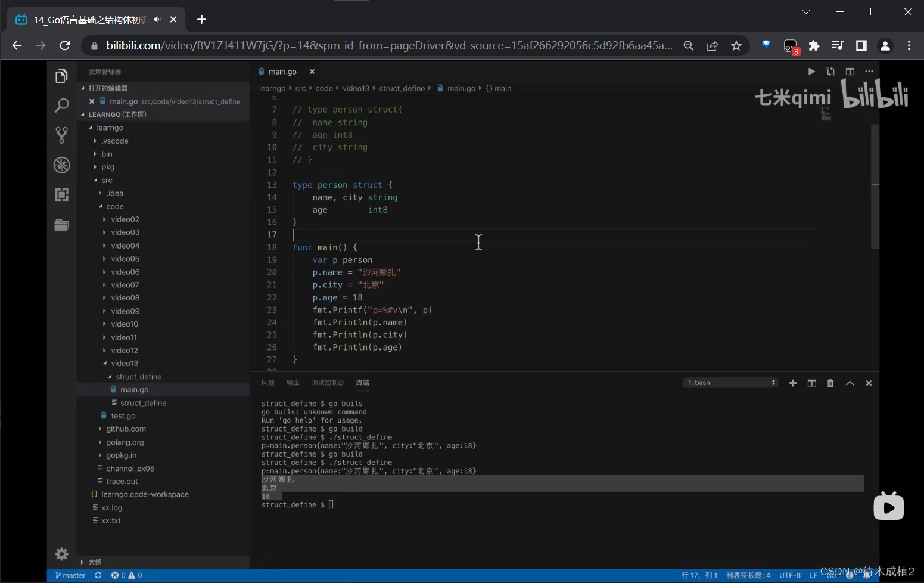Open the editor more actions menu

(x=869, y=72)
